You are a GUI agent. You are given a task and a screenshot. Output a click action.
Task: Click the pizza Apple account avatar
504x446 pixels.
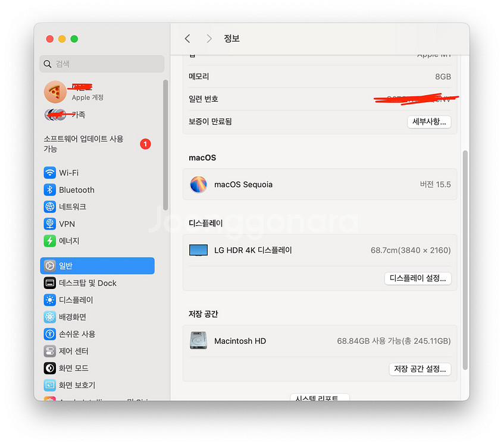pos(55,92)
